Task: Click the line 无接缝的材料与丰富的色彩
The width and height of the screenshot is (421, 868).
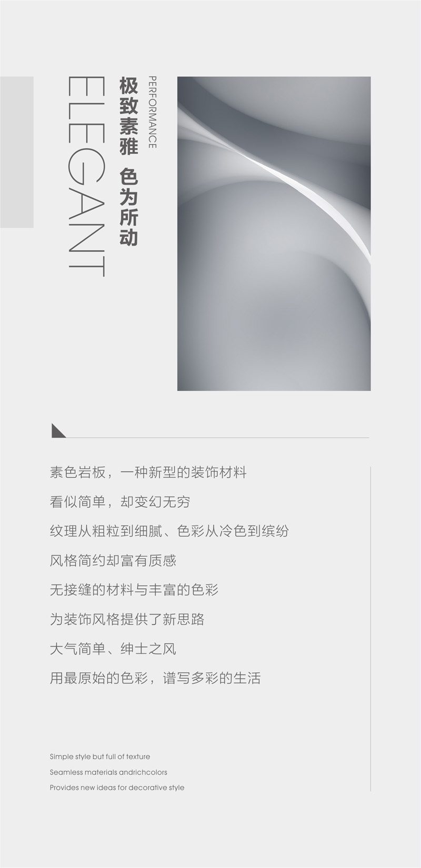Action: coord(134,590)
